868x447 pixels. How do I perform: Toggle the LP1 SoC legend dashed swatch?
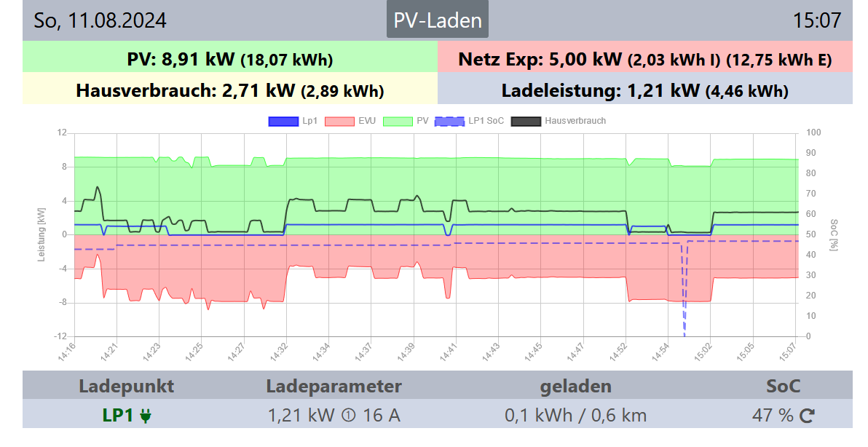pyautogui.click(x=449, y=121)
